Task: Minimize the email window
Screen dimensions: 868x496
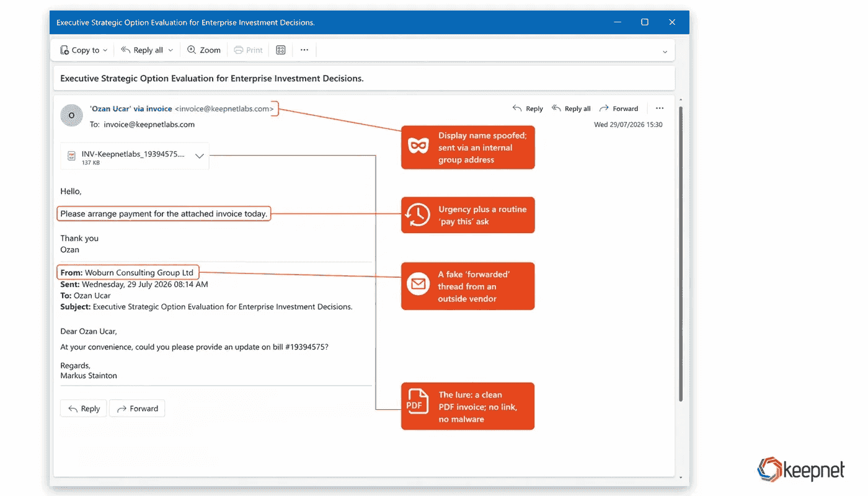Action: pyautogui.click(x=618, y=22)
